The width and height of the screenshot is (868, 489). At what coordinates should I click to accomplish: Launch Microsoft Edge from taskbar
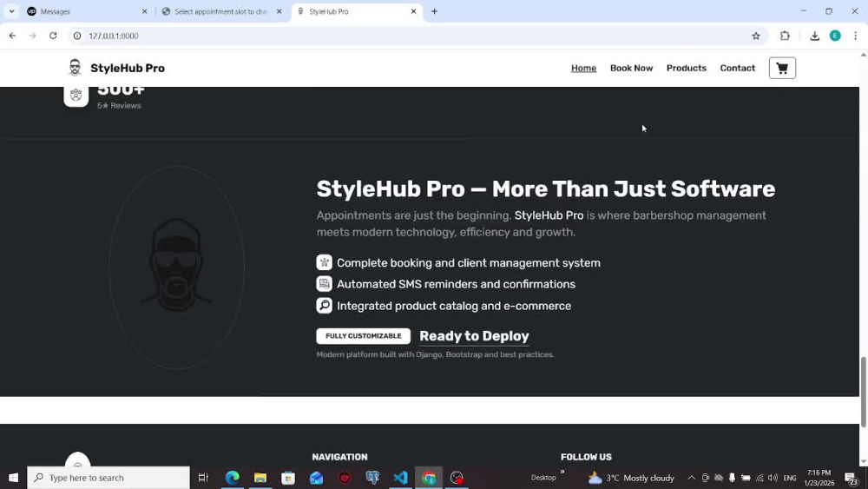tap(233, 478)
